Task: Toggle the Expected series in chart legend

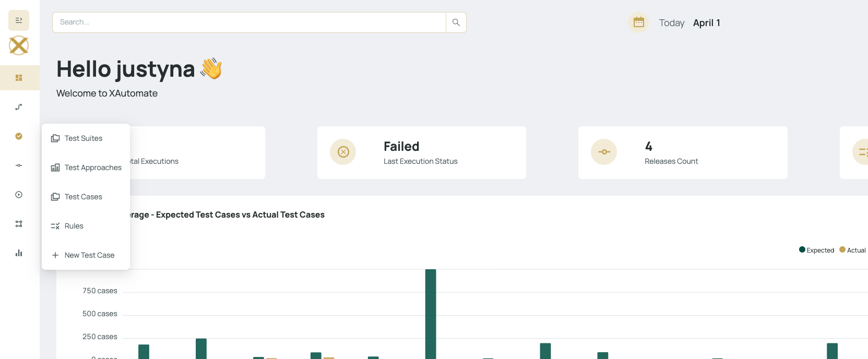Action: coord(817,250)
